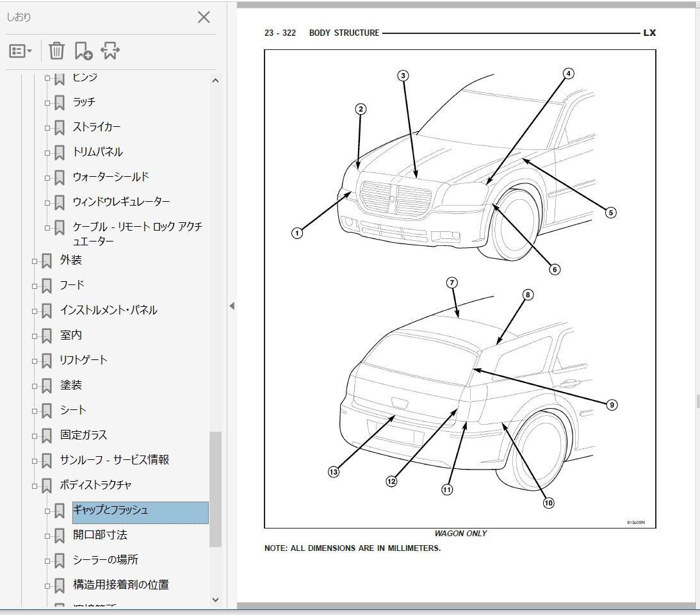Select the フード bookmark
The width and height of the screenshot is (700, 615).
tap(72, 285)
